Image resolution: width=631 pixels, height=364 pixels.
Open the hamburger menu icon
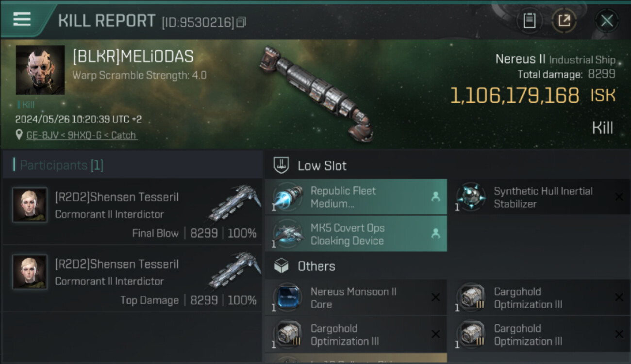click(x=22, y=19)
